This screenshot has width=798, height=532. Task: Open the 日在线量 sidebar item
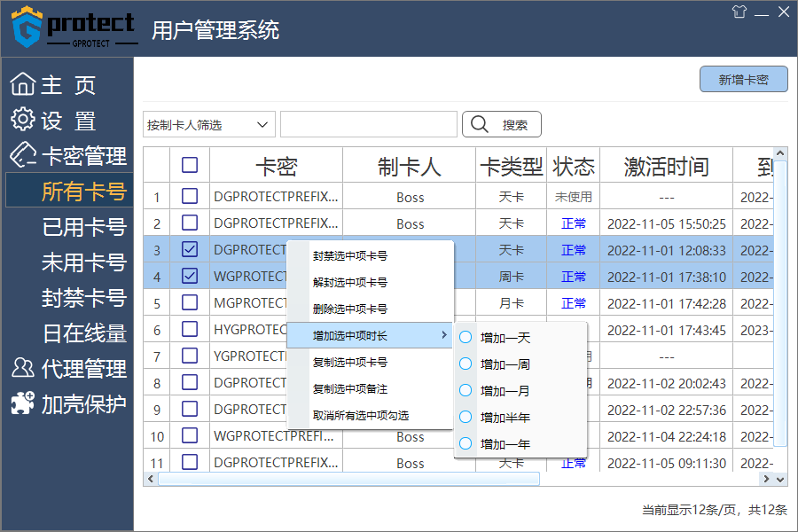point(84,333)
